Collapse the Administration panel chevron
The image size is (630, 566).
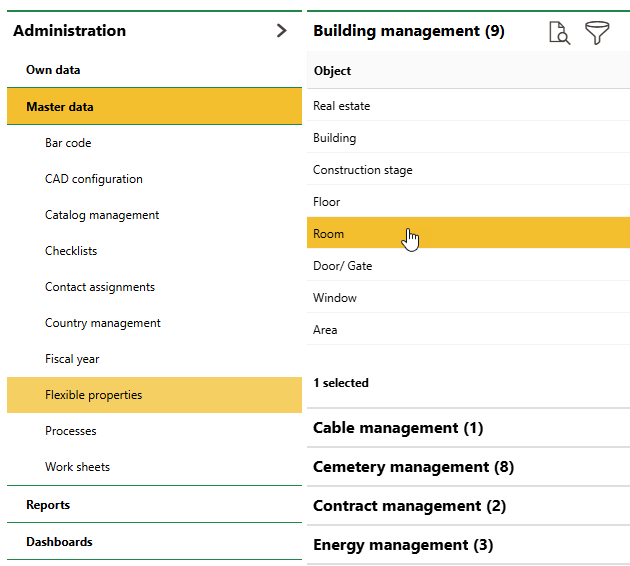(281, 31)
